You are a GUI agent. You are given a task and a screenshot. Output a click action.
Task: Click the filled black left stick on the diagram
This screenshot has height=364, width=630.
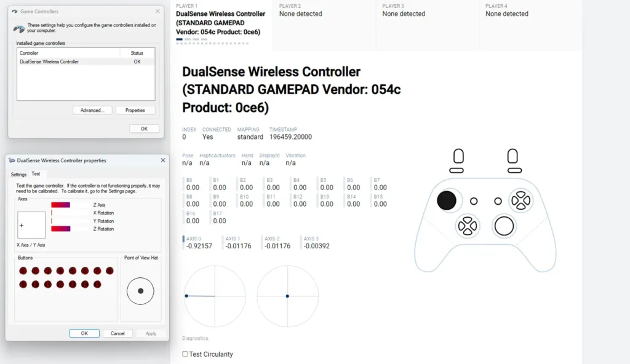pyautogui.click(x=447, y=200)
